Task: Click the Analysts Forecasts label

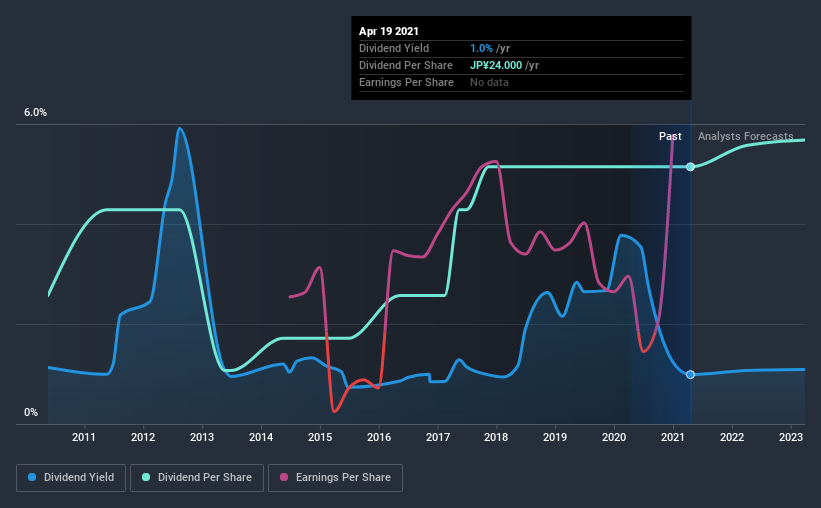Action: (746, 136)
